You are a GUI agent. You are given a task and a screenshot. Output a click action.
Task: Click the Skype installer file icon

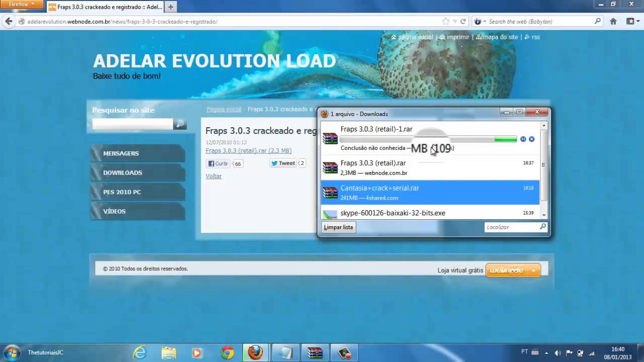tap(330, 214)
